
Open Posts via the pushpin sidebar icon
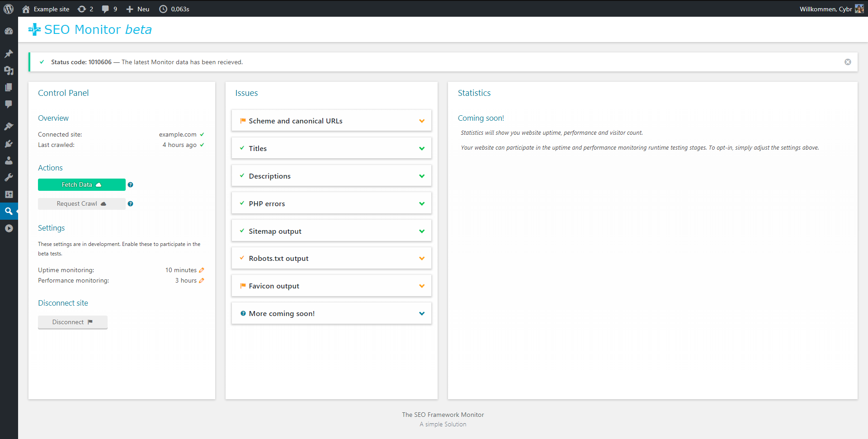click(9, 54)
